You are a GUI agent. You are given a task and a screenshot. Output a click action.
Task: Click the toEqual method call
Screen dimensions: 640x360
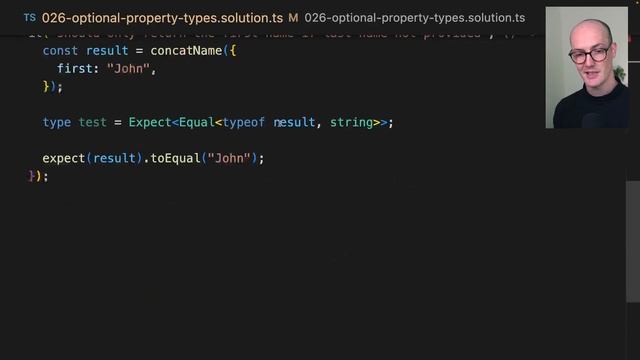coord(176,158)
